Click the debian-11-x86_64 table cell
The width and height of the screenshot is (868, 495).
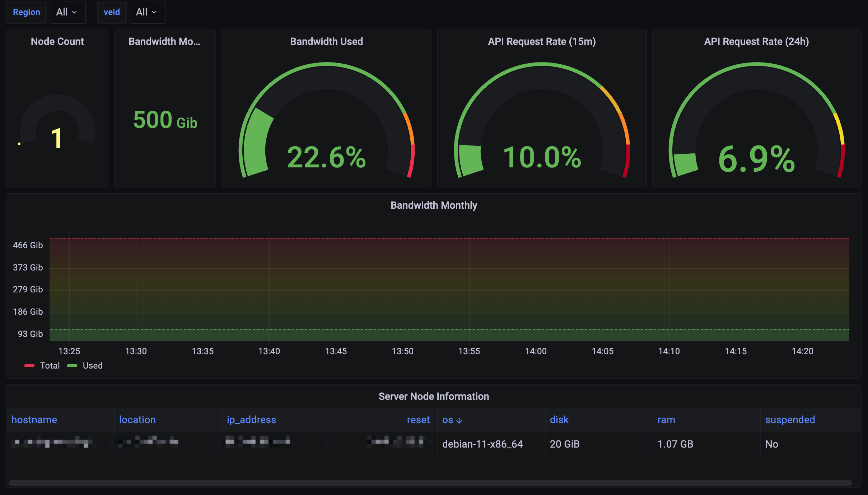pos(482,444)
